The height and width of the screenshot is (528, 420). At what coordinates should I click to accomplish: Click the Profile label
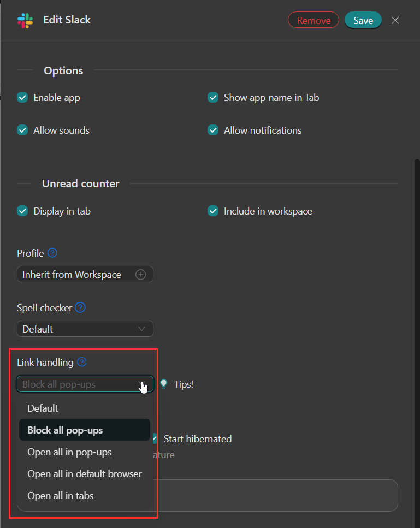point(31,253)
